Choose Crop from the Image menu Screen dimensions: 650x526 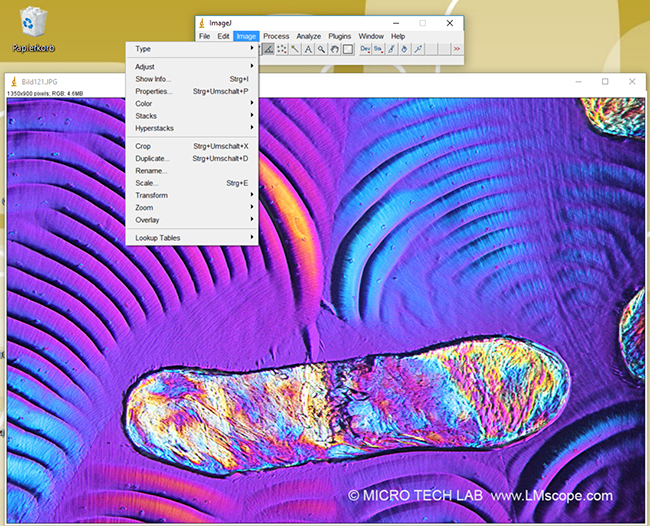[192, 146]
